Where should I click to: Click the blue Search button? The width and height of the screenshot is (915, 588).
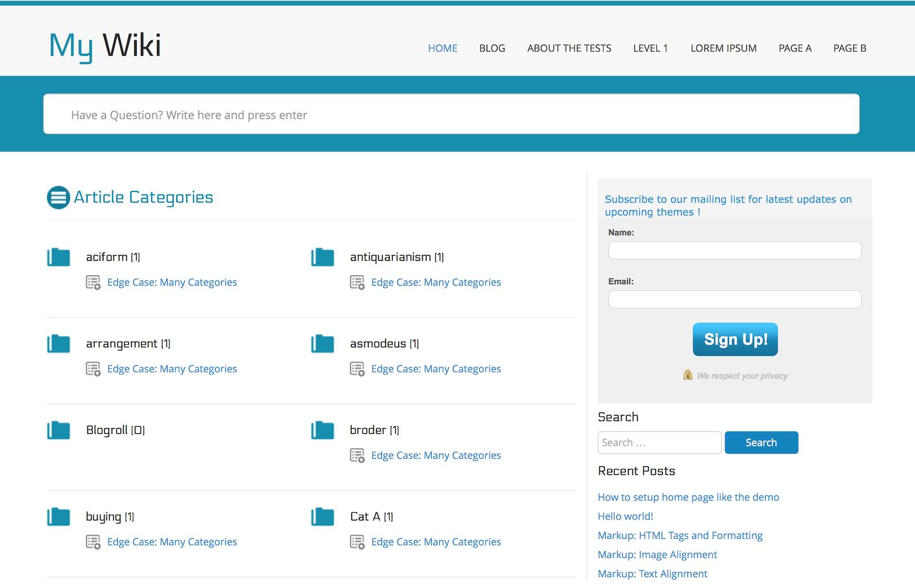tap(761, 443)
